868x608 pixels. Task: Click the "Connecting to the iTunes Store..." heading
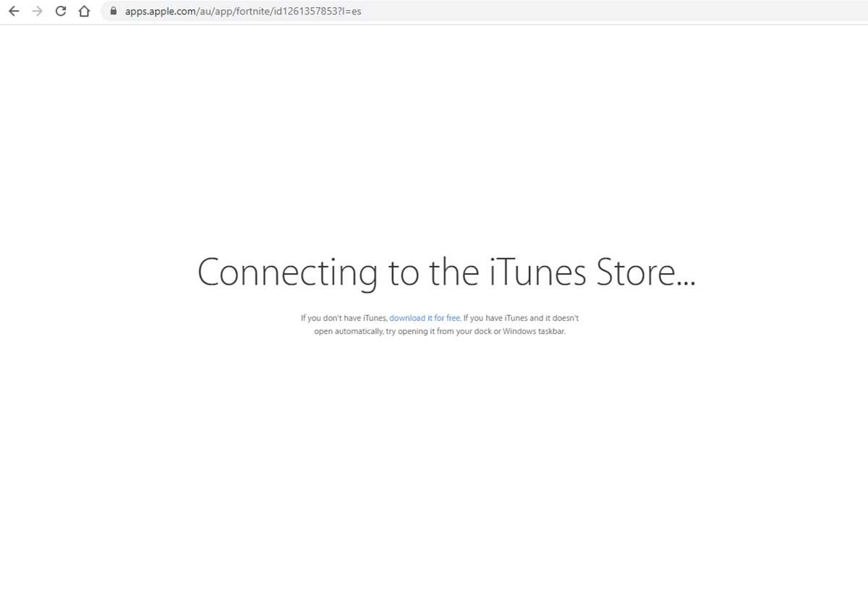coord(446,273)
